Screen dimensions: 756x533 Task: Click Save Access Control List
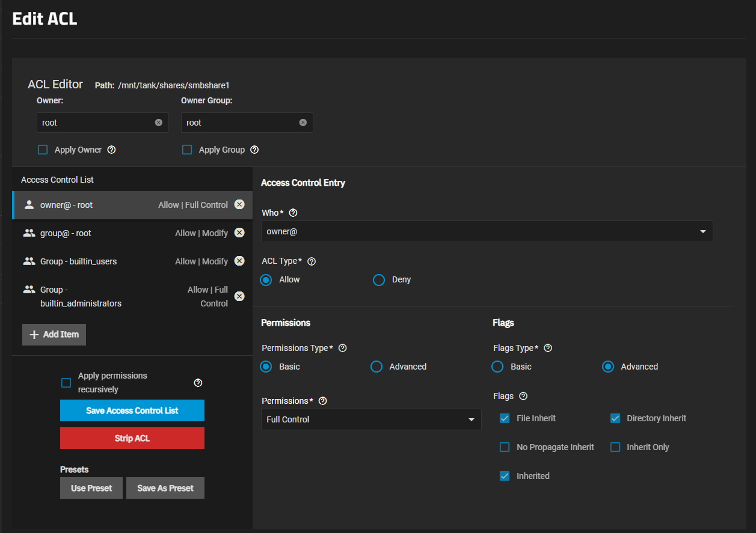click(x=132, y=410)
